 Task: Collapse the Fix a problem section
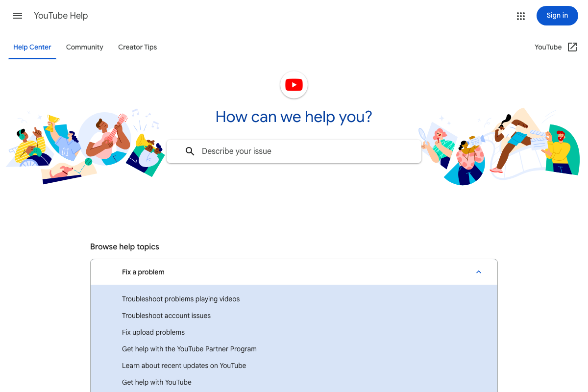[x=479, y=272]
